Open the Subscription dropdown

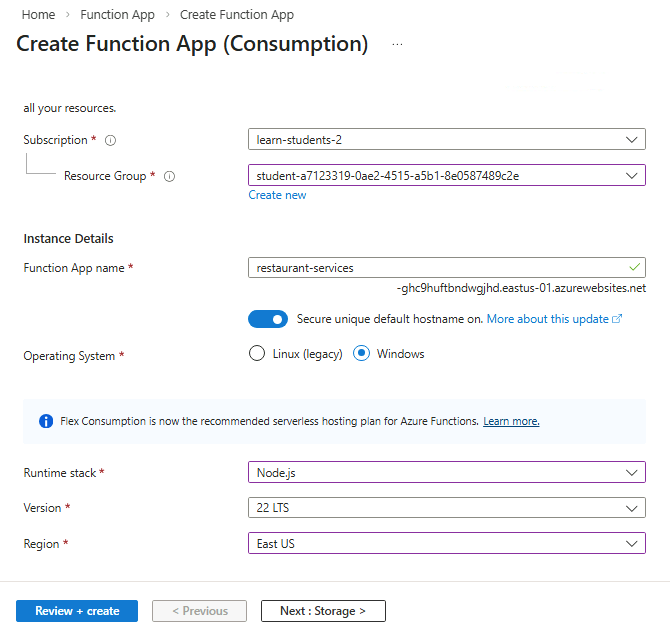pos(446,140)
